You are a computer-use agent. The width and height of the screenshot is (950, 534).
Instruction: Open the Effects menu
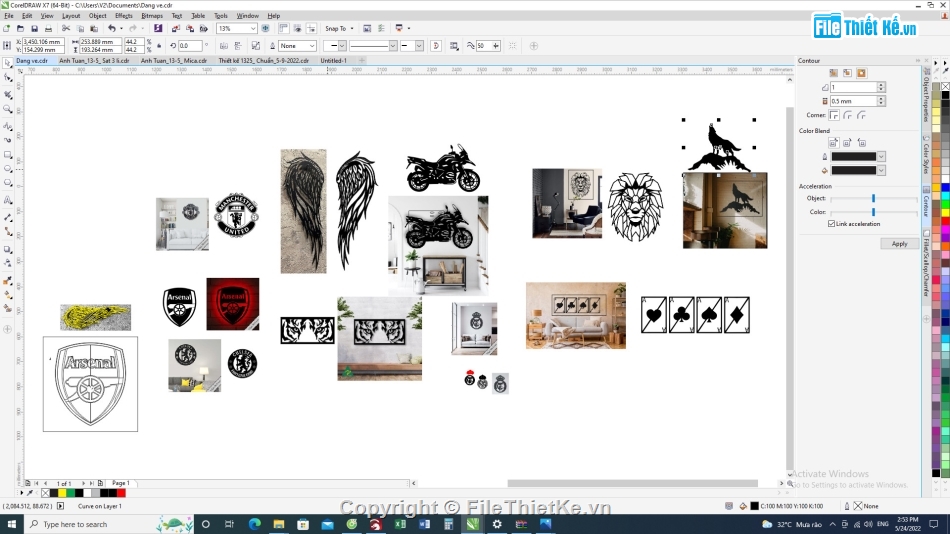click(123, 16)
